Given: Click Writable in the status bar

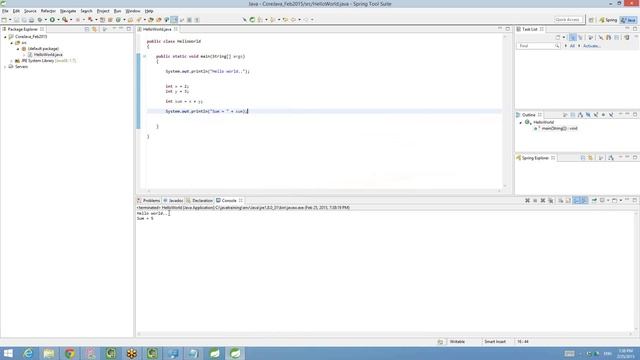Looking at the screenshot, I should pyautogui.click(x=457, y=342).
